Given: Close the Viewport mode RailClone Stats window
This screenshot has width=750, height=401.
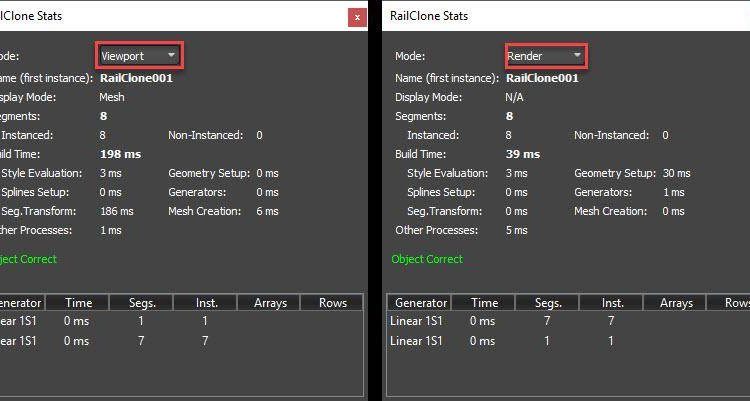Looking at the screenshot, I should coord(357,17).
